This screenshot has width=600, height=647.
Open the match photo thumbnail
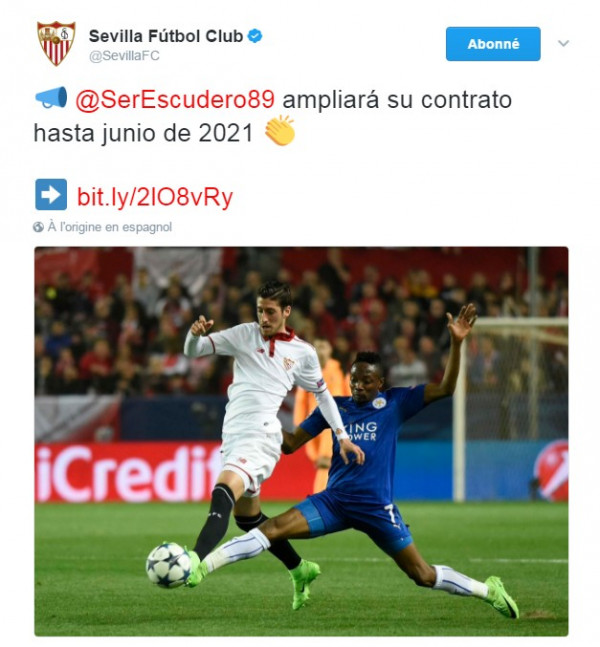click(x=301, y=441)
